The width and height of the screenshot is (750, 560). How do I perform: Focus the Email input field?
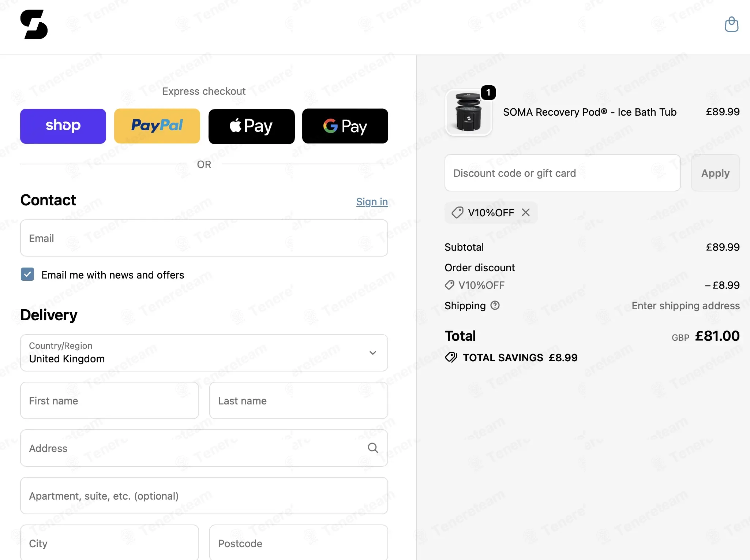click(204, 238)
